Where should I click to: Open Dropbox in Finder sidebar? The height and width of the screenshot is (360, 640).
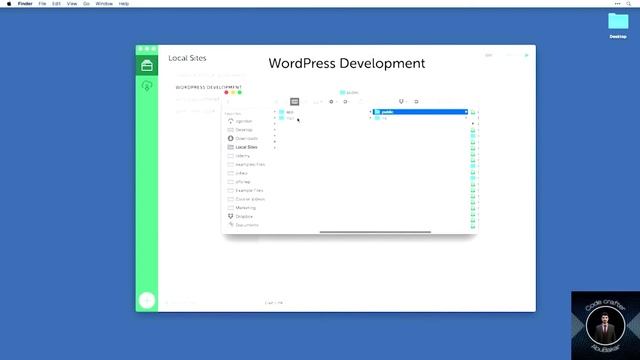coord(240,216)
